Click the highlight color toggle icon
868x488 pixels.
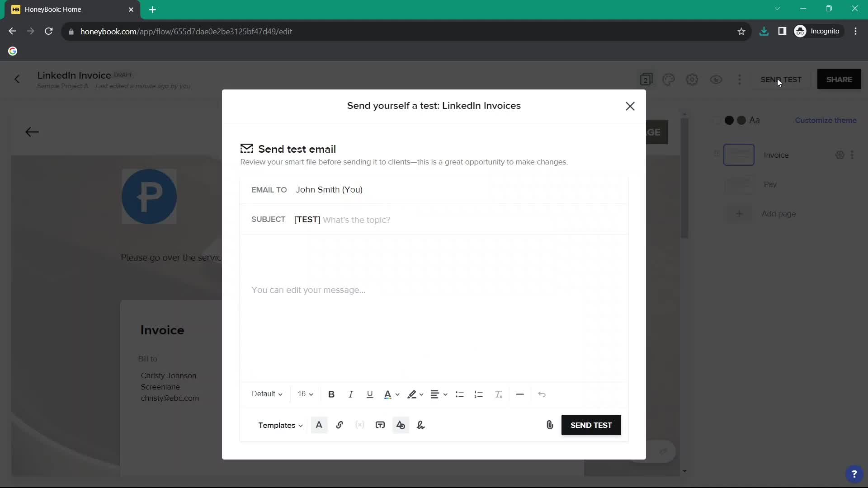(412, 394)
